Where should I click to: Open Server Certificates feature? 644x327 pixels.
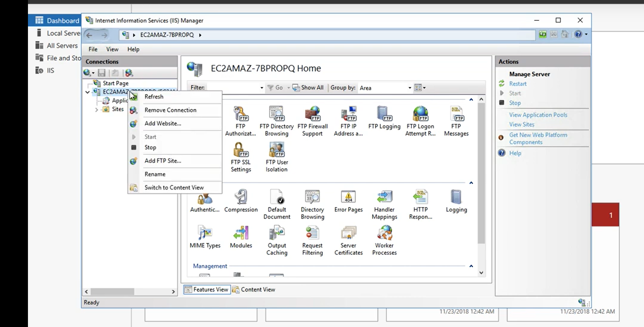point(349,240)
